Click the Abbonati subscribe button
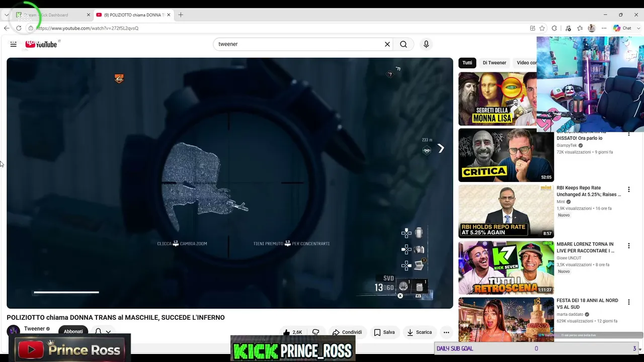The height and width of the screenshot is (362, 644). point(73,331)
